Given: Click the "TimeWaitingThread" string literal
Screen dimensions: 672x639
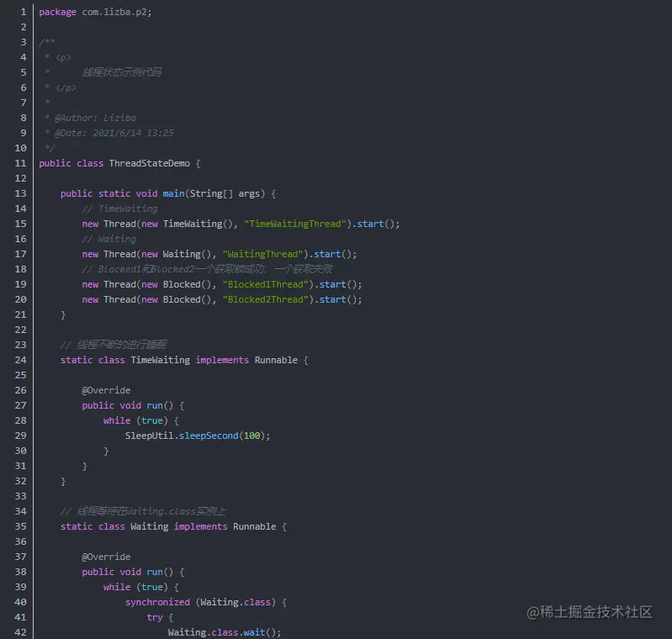Looking at the screenshot, I should tap(295, 224).
